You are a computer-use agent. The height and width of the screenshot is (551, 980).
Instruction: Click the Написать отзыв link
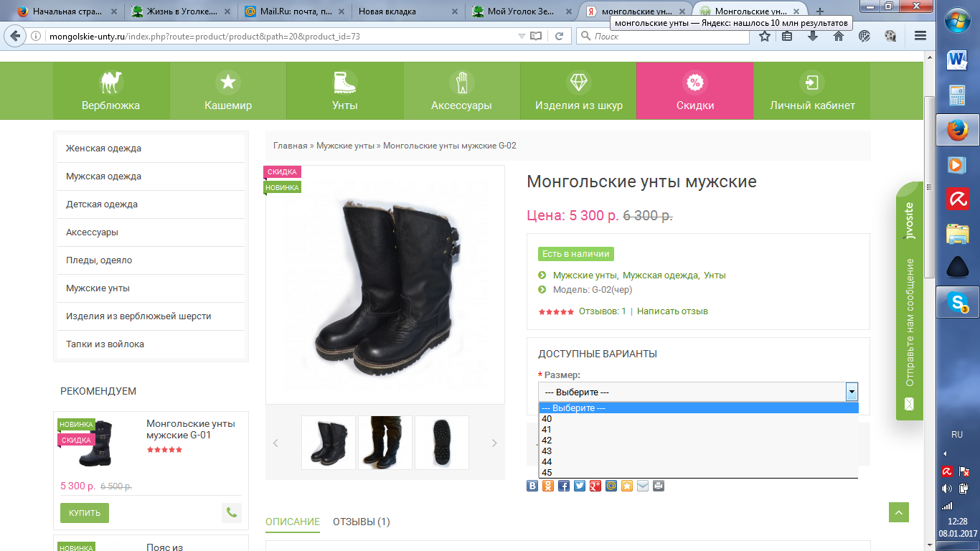point(672,311)
